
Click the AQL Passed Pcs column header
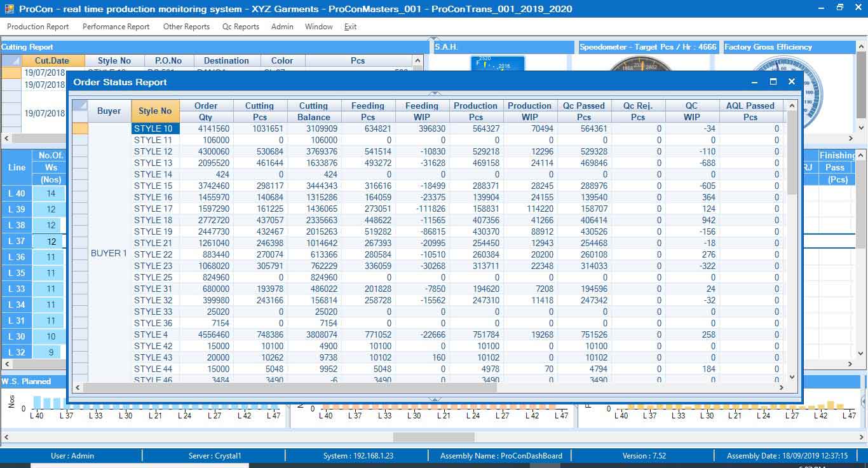click(x=750, y=111)
